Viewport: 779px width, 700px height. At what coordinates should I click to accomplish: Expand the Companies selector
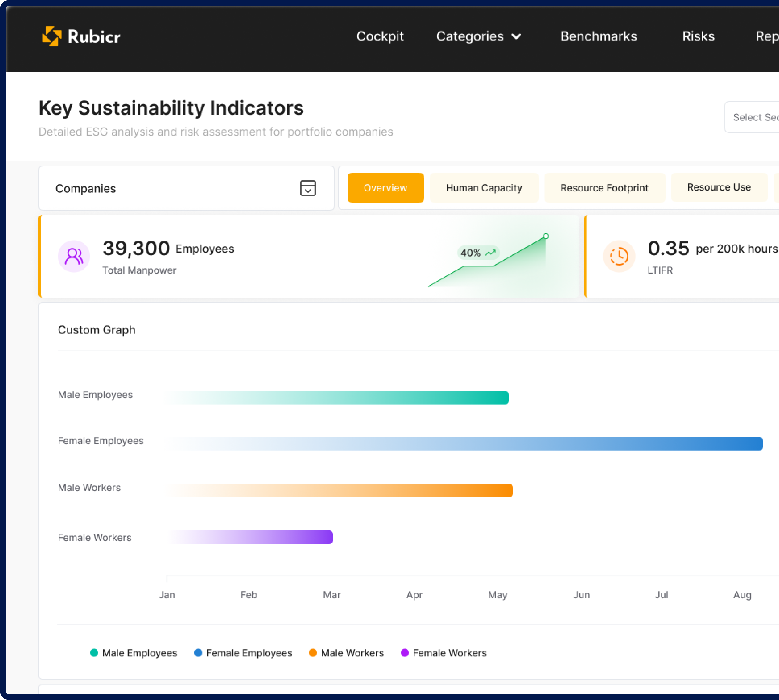pos(186,189)
